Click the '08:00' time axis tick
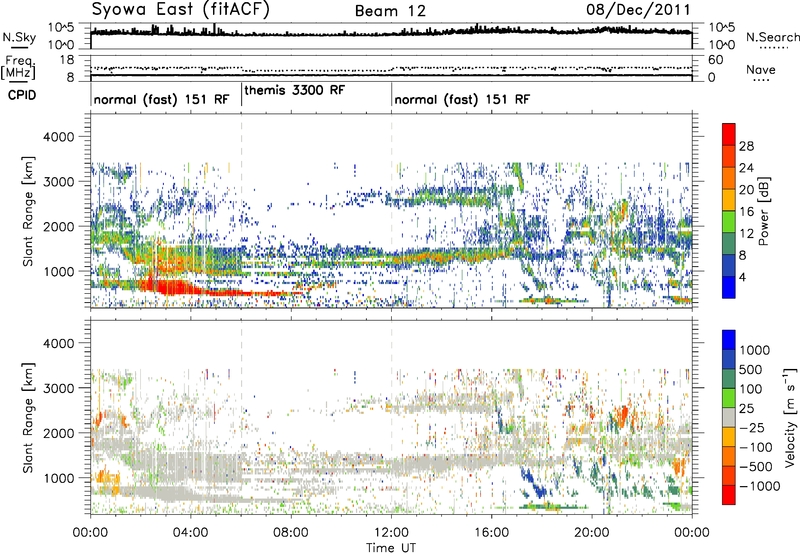 pyautogui.click(x=291, y=533)
